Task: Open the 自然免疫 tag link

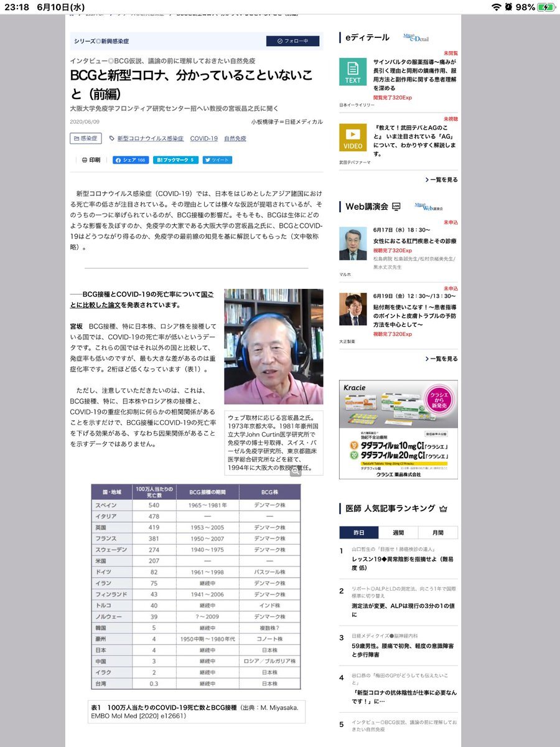Action: pos(235,138)
